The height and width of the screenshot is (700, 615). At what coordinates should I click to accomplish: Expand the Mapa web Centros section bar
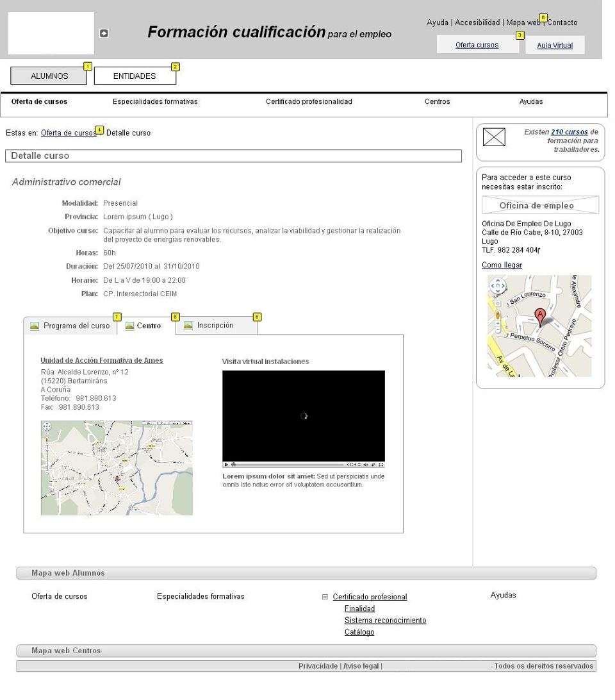(306, 651)
